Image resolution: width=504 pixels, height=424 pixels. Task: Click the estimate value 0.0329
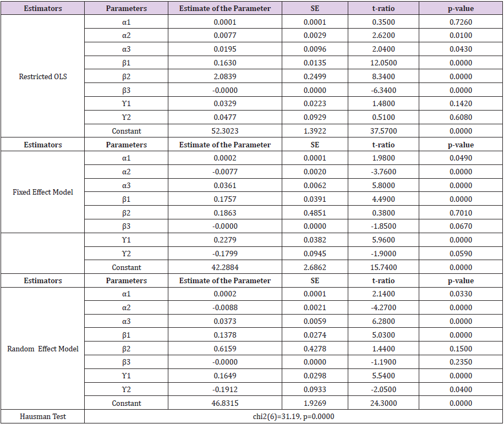pos(225,104)
